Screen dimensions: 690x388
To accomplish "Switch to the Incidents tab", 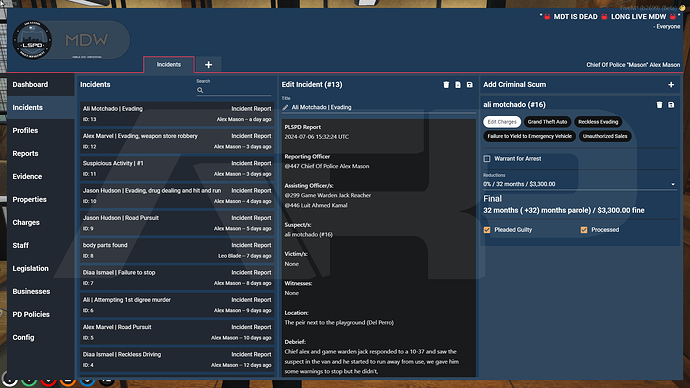I will click(x=169, y=65).
